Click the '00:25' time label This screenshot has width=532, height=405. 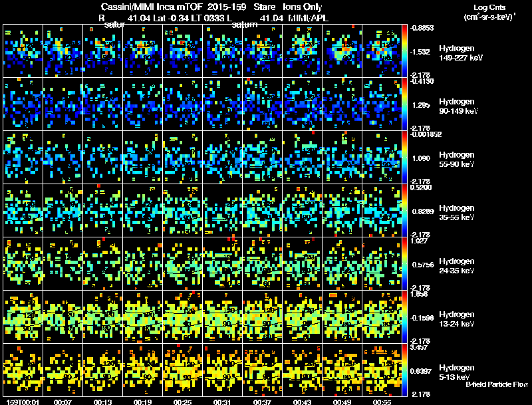182,402
